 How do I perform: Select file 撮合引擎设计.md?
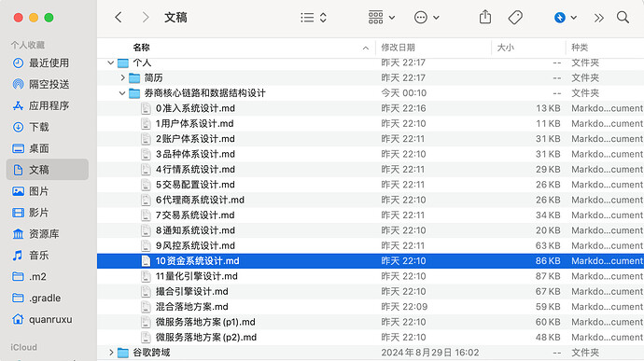click(x=371, y=292)
